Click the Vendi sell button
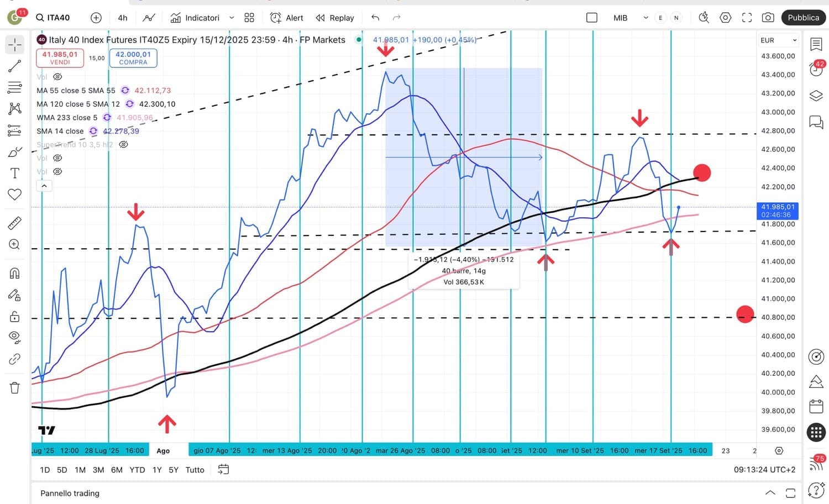 (60, 58)
